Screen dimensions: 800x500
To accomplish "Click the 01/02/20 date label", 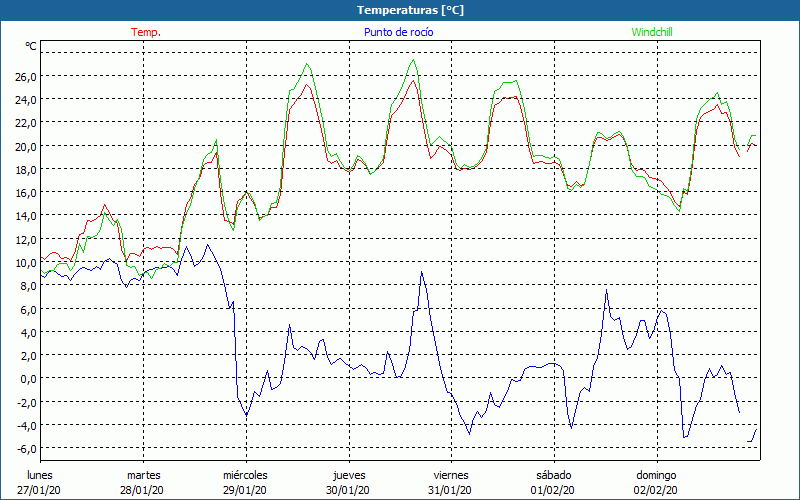I will [x=553, y=490].
